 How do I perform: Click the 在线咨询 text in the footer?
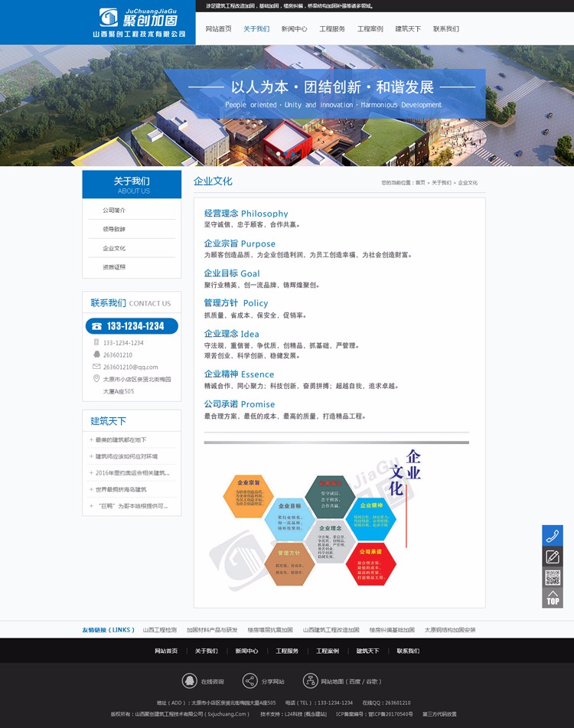tap(213, 681)
